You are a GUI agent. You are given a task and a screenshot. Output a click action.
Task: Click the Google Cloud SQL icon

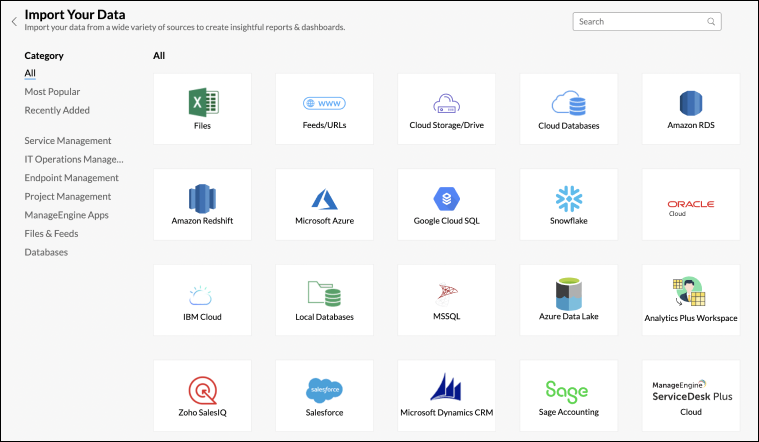446,204
